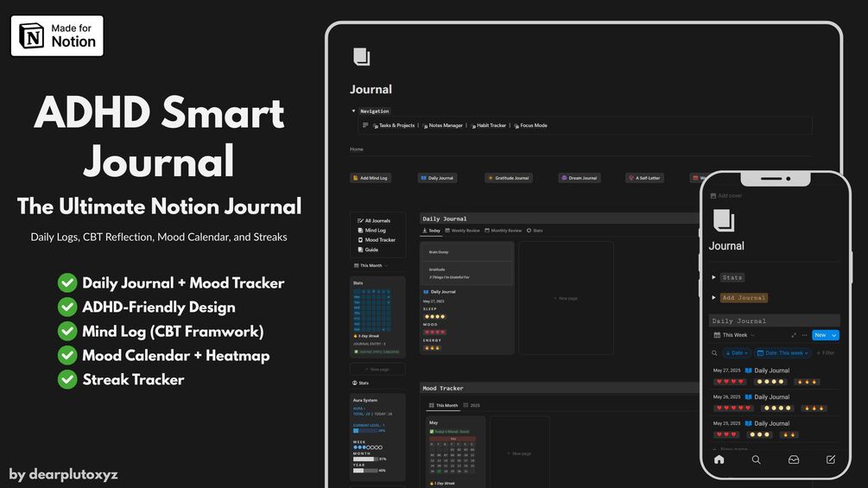Switch to the Stats tab in Daily Journal
Viewport: 868px width, 488px height.
coord(535,231)
